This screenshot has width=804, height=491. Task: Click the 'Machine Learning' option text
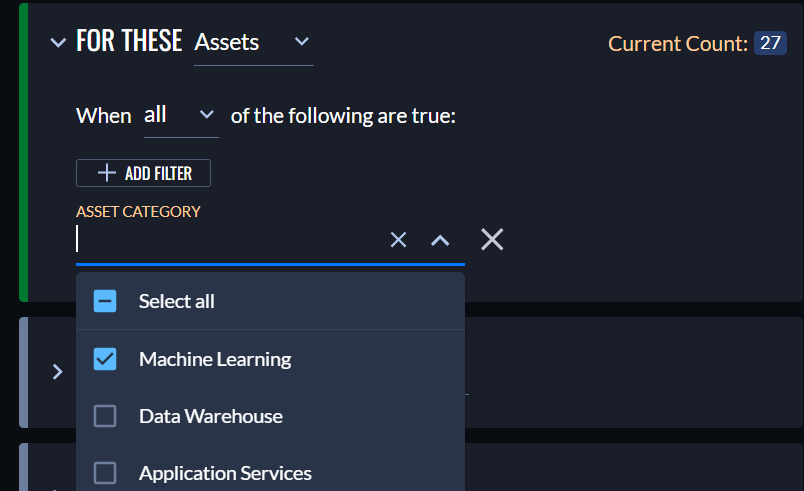pos(215,359)
